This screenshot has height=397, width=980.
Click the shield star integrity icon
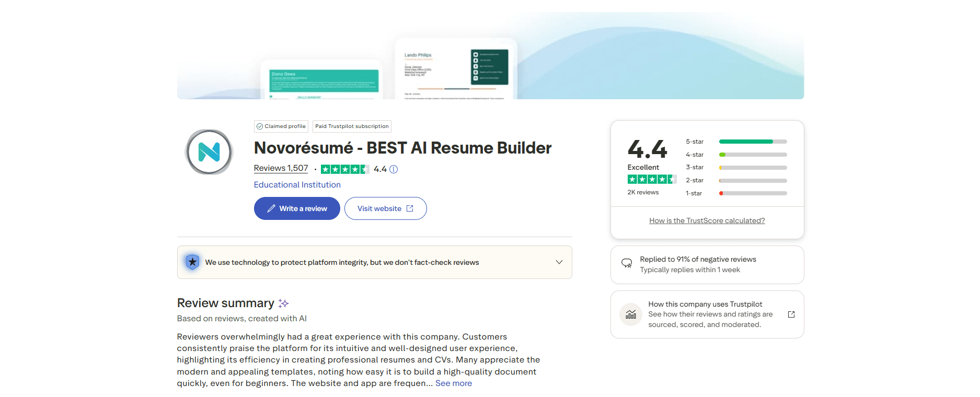pos(192,262)
